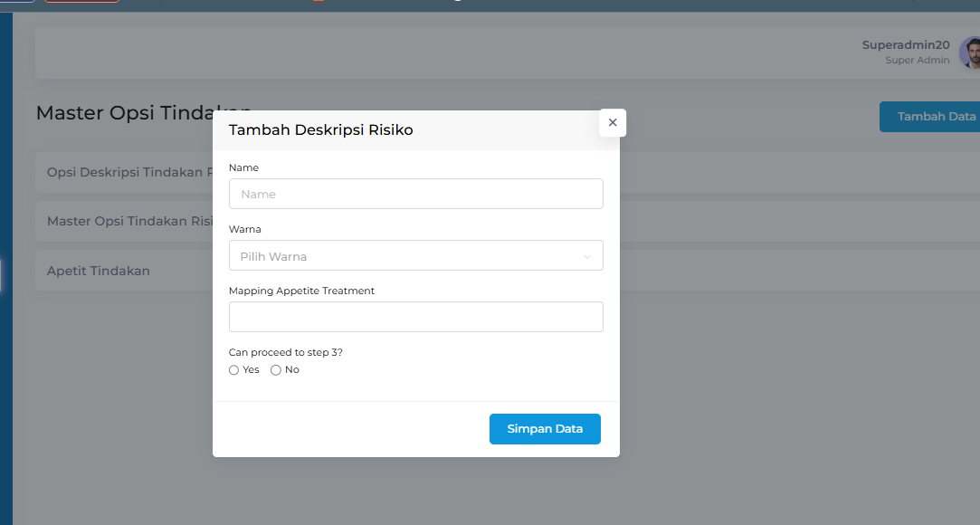Click the Mapping Appetite Treatment label
The height and width of the screenshot is (525, 980).
(301, 291)
